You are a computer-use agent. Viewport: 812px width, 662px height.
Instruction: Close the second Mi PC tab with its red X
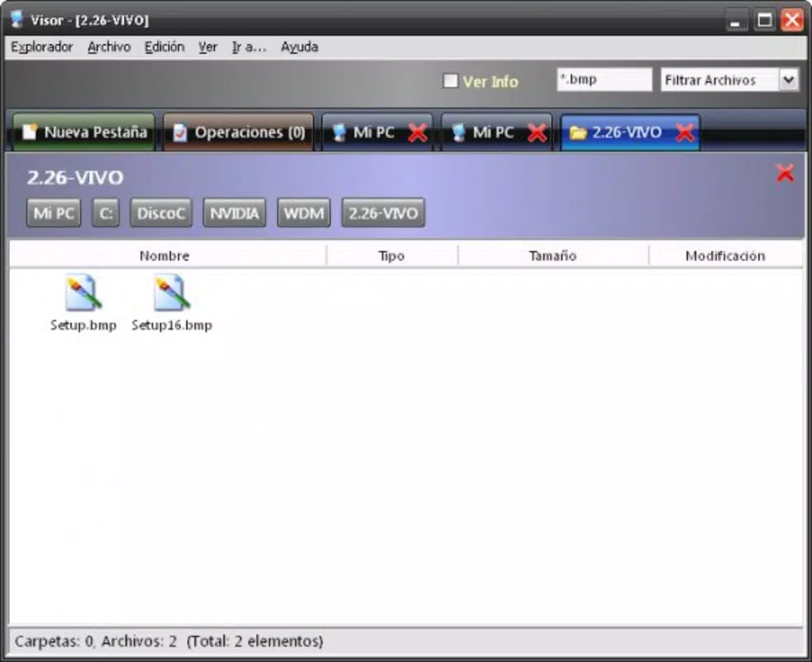click(537, 133)
